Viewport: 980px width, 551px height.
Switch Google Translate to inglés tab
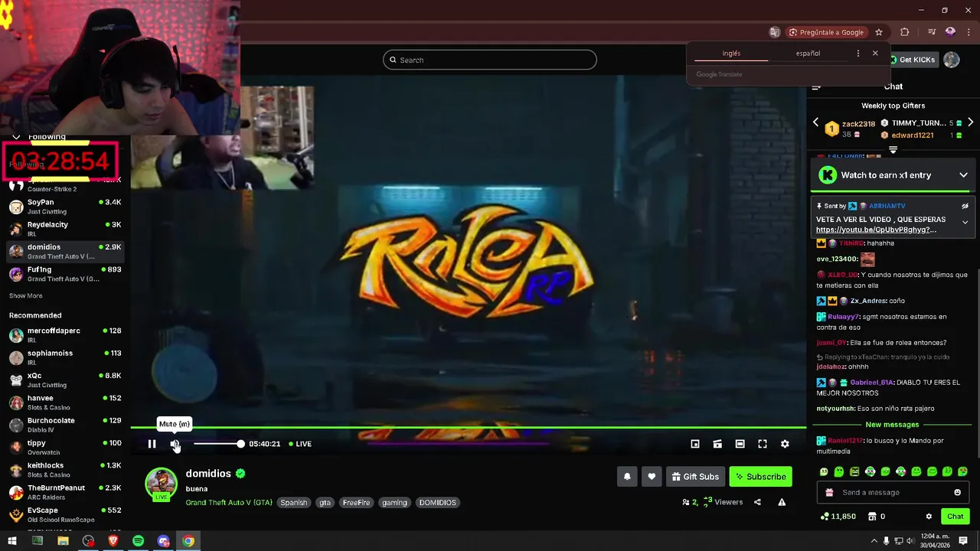731,54
